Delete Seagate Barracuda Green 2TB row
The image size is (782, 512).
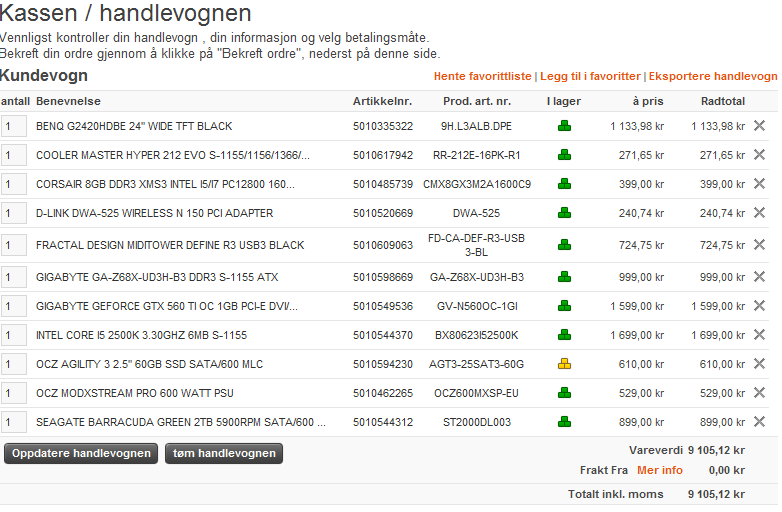(759, 421)
